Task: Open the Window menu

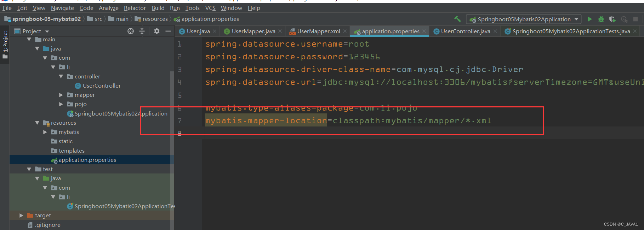Action: tap(232, 8)
